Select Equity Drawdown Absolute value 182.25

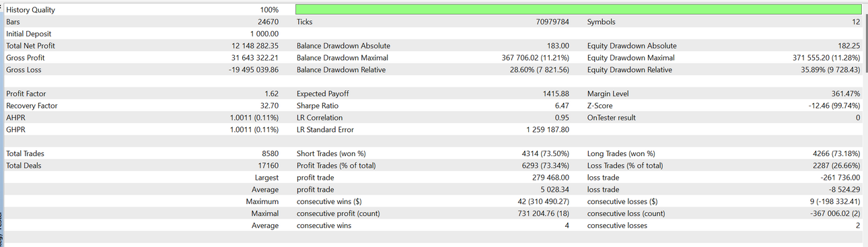(848, 46)
